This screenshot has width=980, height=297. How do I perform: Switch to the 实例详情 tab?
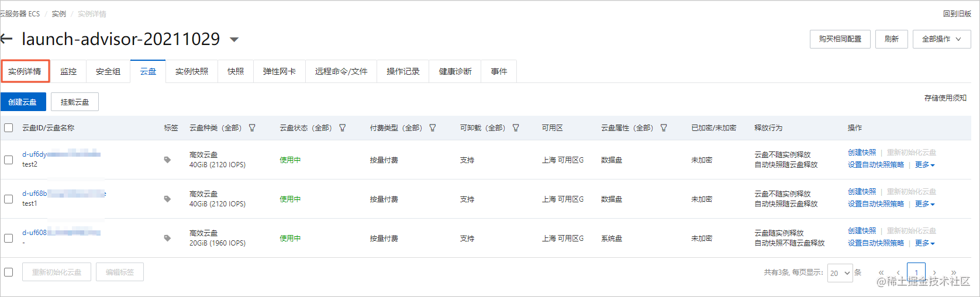[x=25, y=71]
